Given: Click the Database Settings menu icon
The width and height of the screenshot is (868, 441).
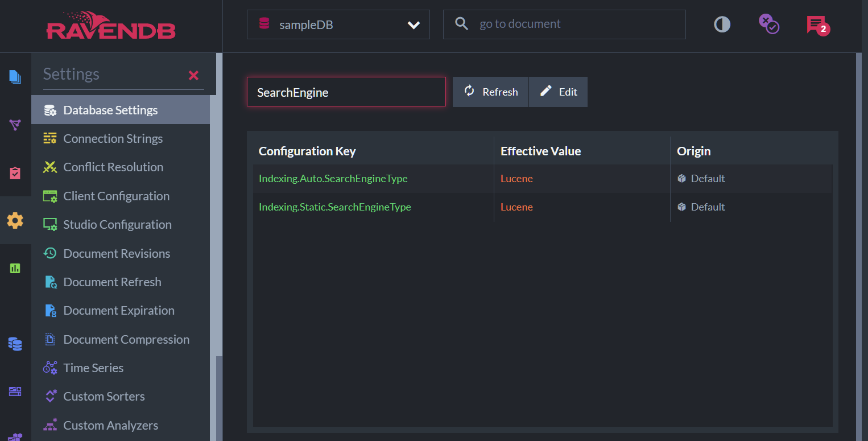Looking at the screenshot, I should pos(50,110).
